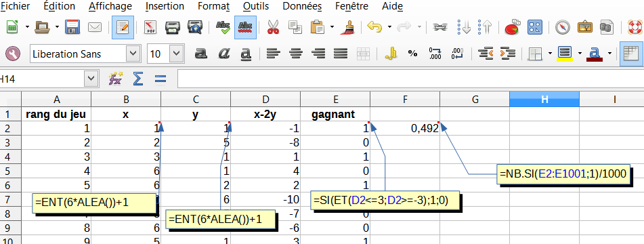
Task: Save the document with floppy icon
Action: tap(72, 28)
